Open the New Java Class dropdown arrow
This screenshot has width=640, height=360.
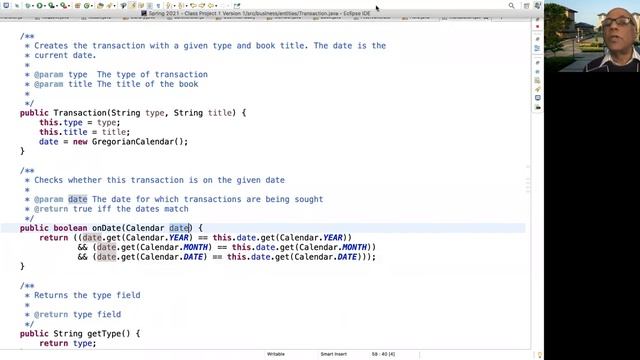pos(92,6)
